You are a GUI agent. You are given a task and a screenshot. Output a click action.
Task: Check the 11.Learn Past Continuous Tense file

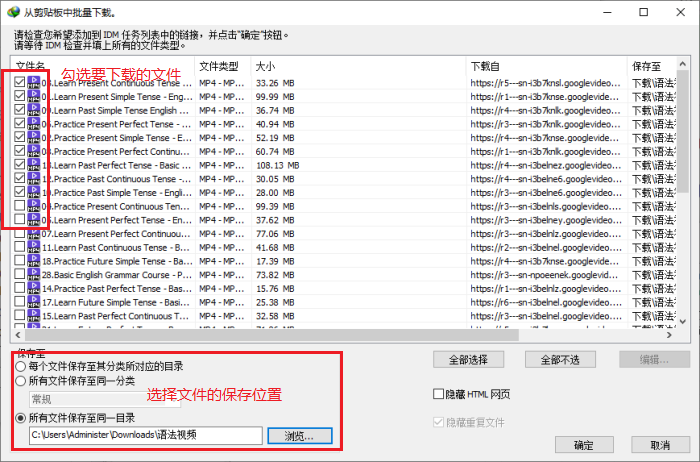click(x=19, y=246)
